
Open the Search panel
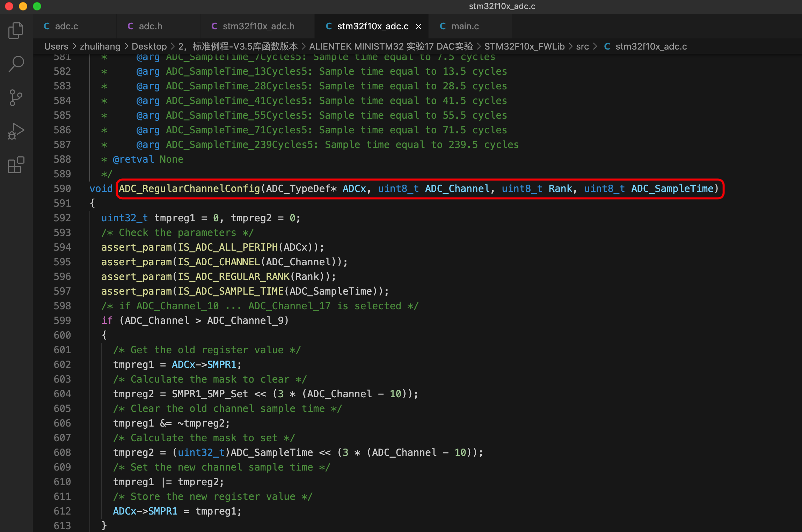click(16, 64)
